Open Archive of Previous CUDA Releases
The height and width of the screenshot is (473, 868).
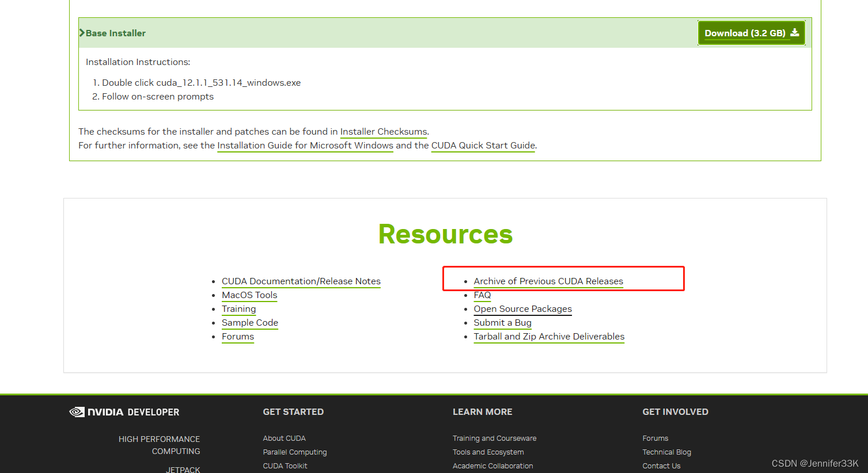click(548, 281)
